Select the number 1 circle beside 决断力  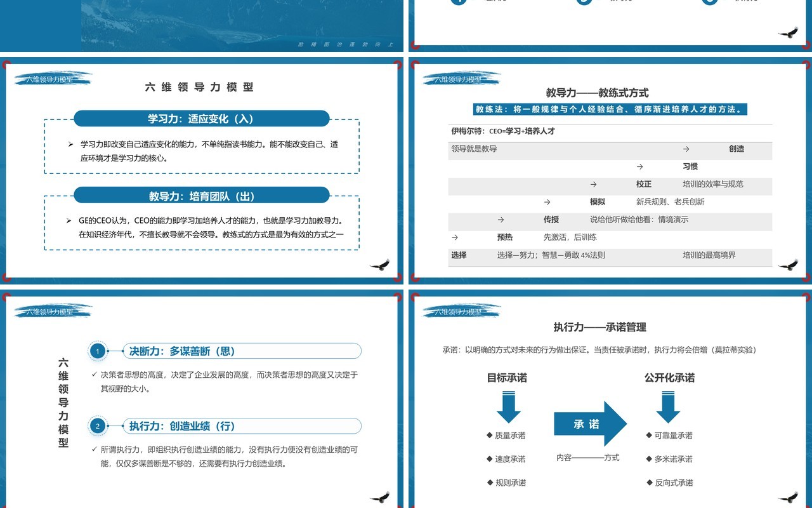98,351
